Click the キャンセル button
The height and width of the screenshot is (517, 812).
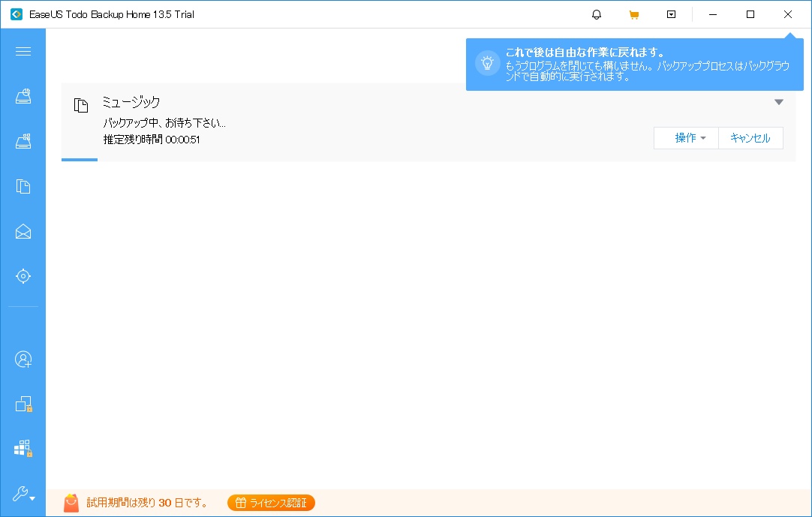coord(750,138)
